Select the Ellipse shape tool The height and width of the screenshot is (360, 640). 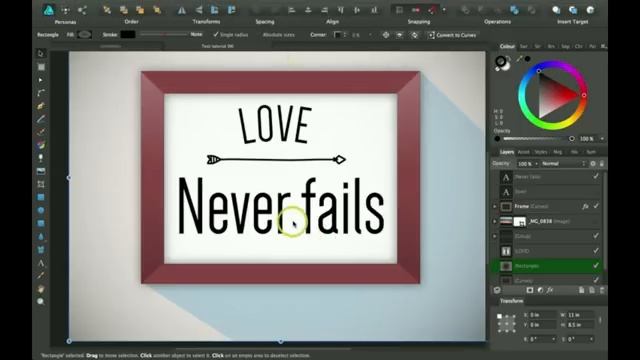click(x=40, y=210)
